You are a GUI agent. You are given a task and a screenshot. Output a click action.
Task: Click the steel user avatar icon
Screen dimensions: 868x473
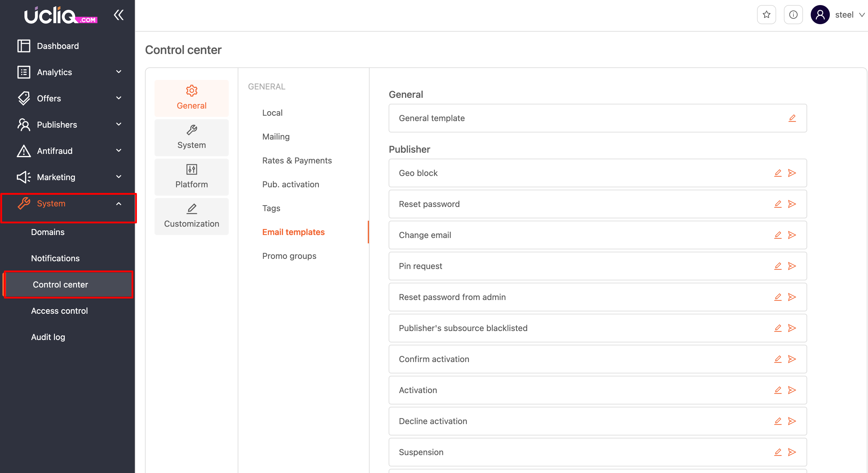[820, 15]
